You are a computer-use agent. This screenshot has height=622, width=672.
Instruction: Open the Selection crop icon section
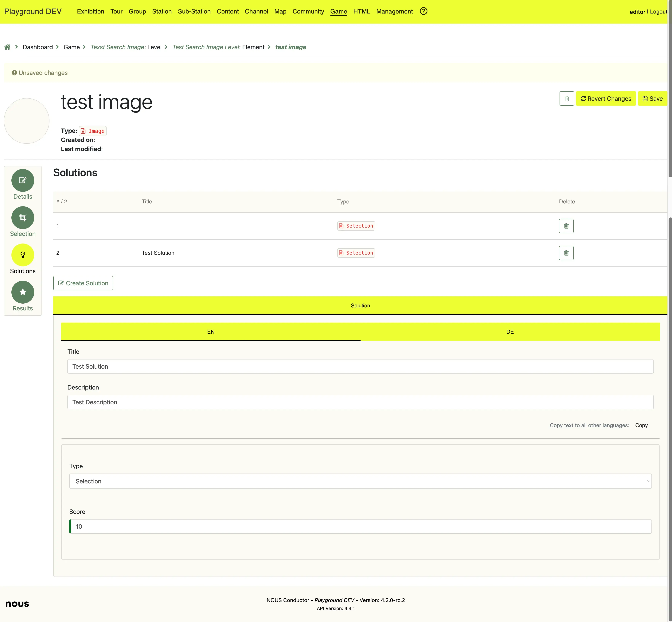click(x=23, y=218)
